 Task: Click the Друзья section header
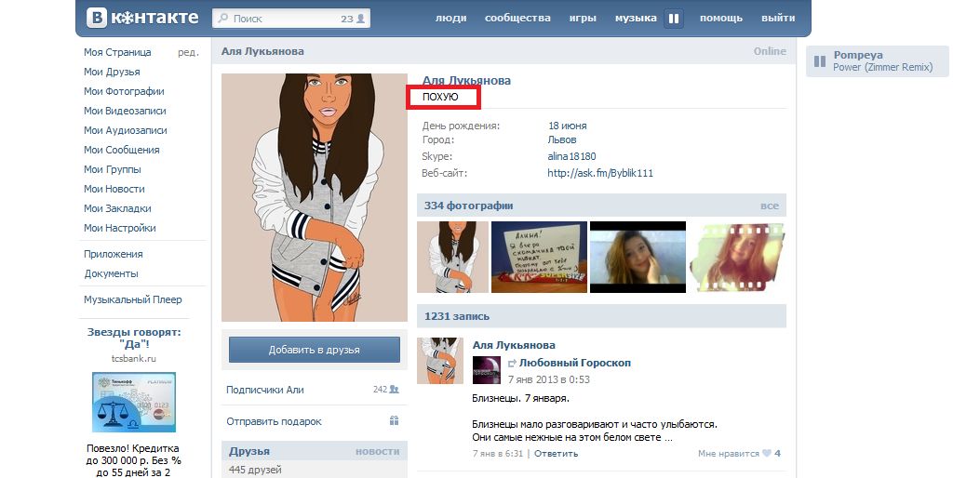click(249, 451)
